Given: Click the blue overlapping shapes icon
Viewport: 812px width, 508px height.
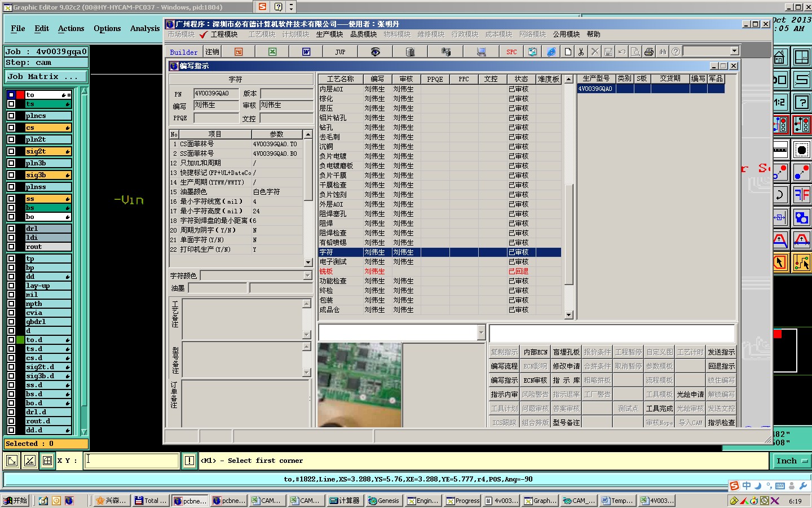Looking at the screenshot, I should click(x=801, y=217).
